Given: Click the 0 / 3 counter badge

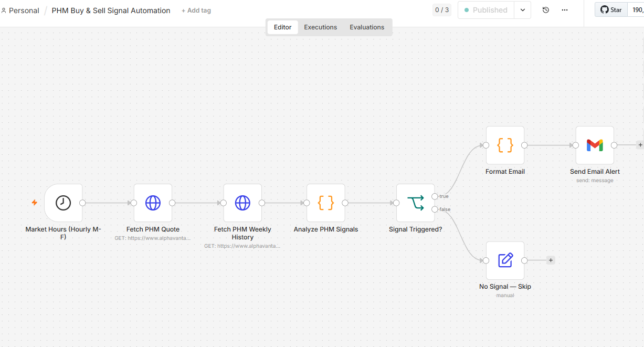Looking at the screenshot, I should coord(441,10).
